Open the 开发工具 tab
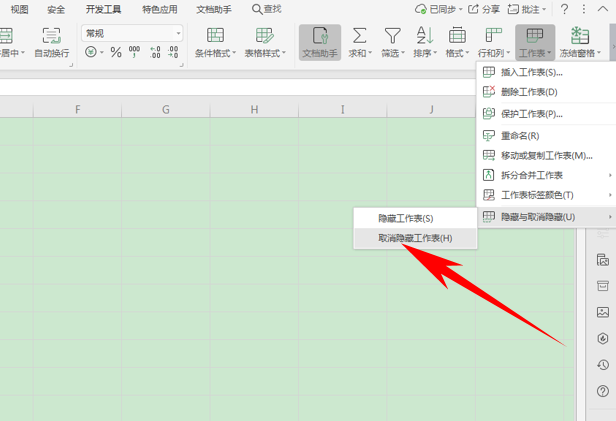This screenshot has height=421, width=616. tap(104, 9)
